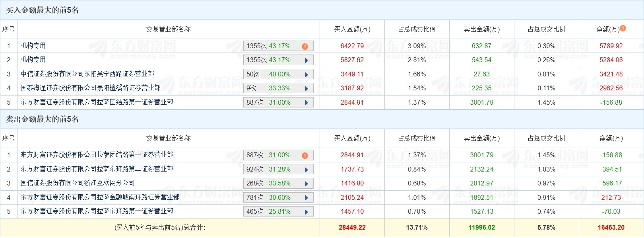Viewport: 644px width, 238px height.
Task: Click orange question icon in sell list first row
Action: [305, 156]
